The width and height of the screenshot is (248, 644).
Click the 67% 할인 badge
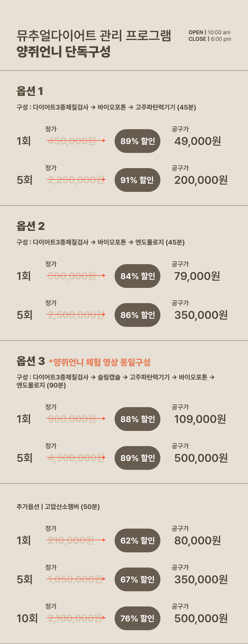(x=137, y=579)
